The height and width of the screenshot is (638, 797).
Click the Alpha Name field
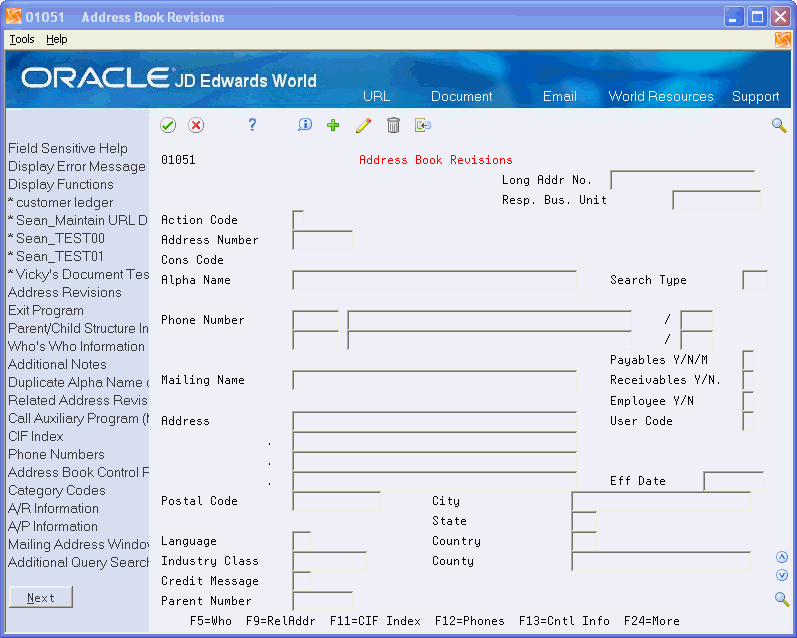coord(435,280)
